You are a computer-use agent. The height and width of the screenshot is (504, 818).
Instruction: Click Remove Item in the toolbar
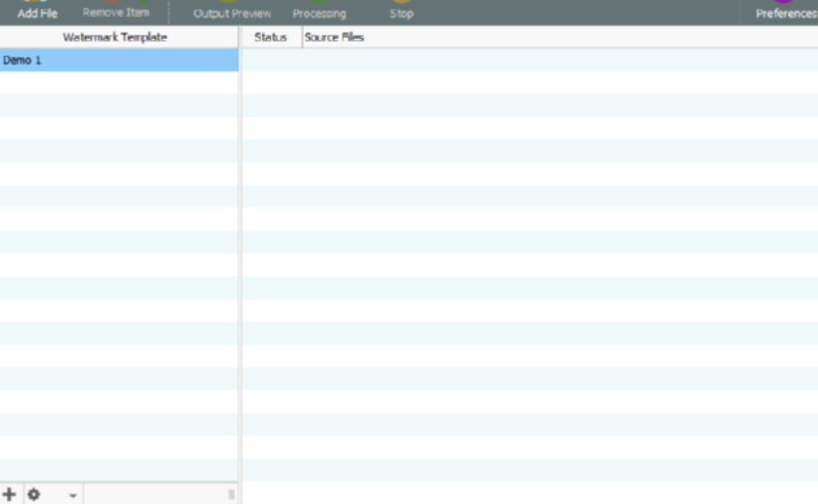(x=116, y=11)
